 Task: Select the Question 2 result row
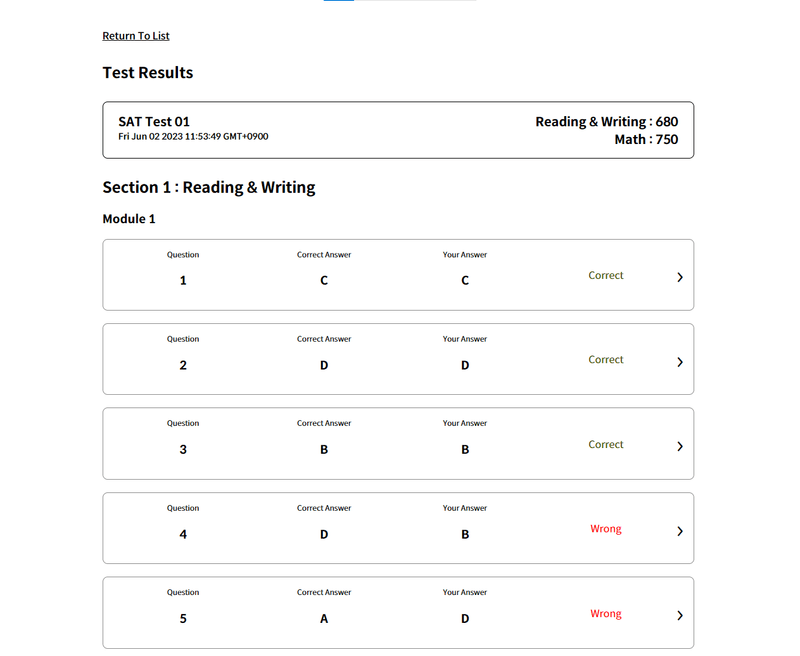click(397, 359)
